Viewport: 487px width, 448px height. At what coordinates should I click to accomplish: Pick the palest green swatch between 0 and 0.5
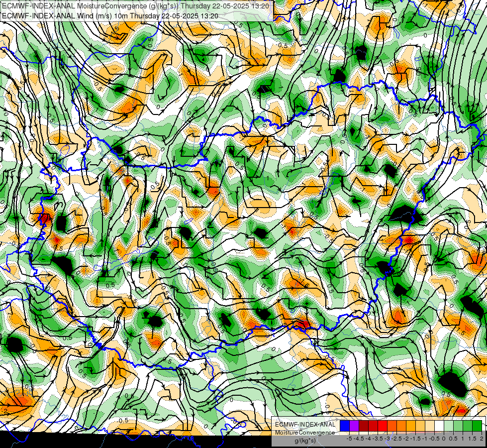tap(449, 426)
